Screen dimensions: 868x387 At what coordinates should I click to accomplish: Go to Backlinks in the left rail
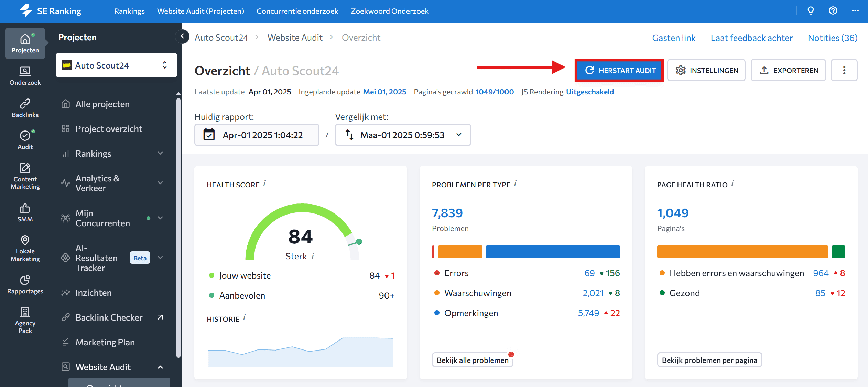click(x=25, y=108)
